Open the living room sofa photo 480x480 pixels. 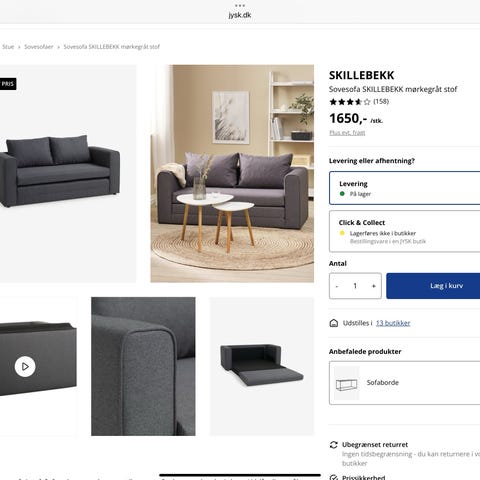pyautogui.click(x=232, y=173)
